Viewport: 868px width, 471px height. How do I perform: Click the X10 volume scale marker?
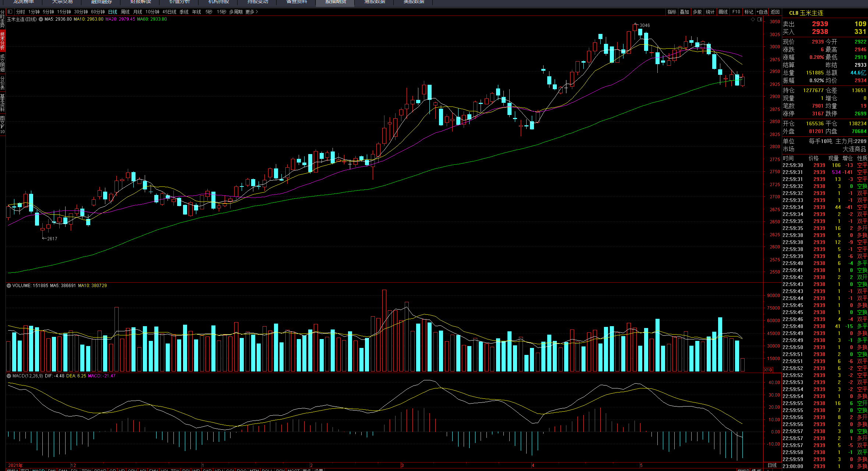pyautogui.click(x=768, y=370)
